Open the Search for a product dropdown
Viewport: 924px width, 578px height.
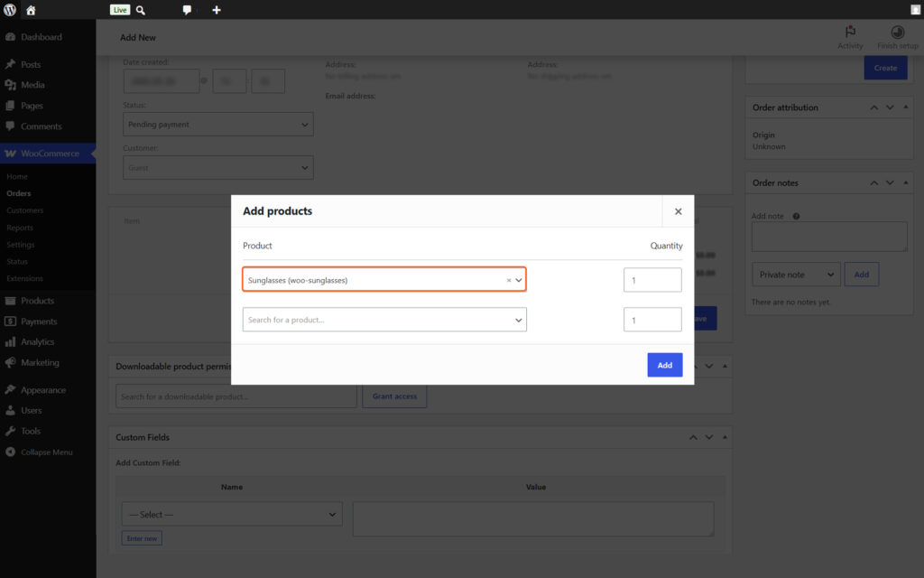click(384, 320)
